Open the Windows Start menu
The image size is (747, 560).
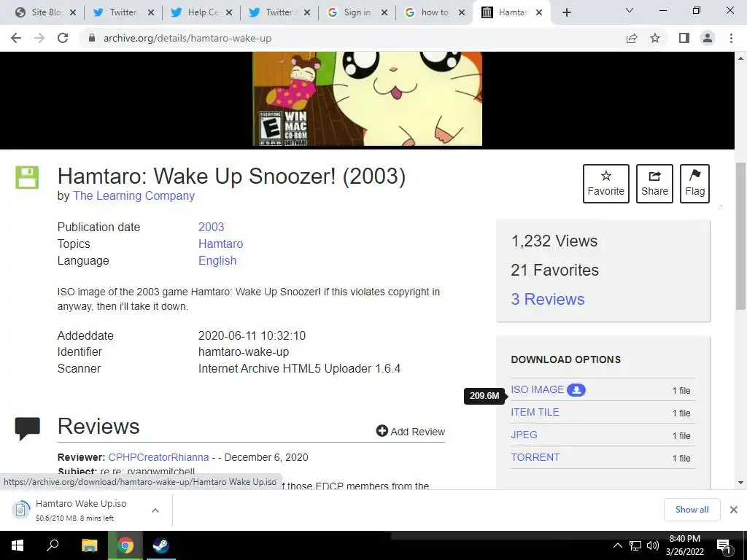[x=18, y=545]
